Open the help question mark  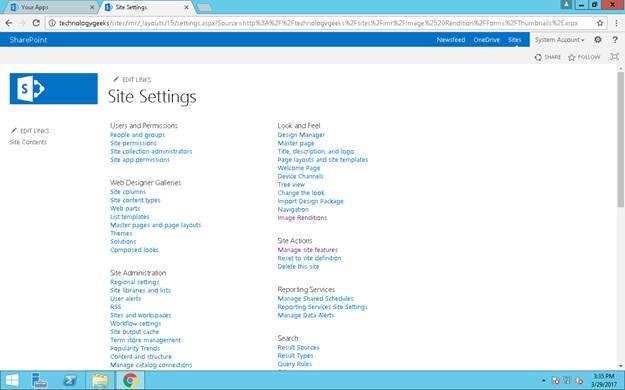click(x=615, y=39)
